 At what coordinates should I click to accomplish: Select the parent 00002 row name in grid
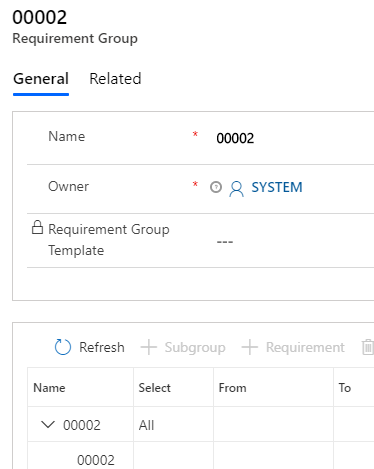[82, 425]
